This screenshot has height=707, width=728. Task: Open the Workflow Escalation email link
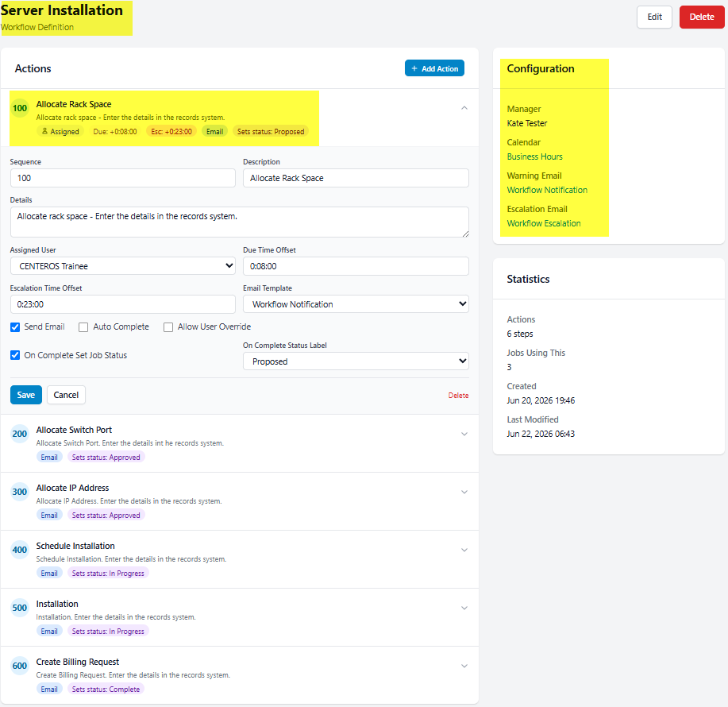pos(544,223)
